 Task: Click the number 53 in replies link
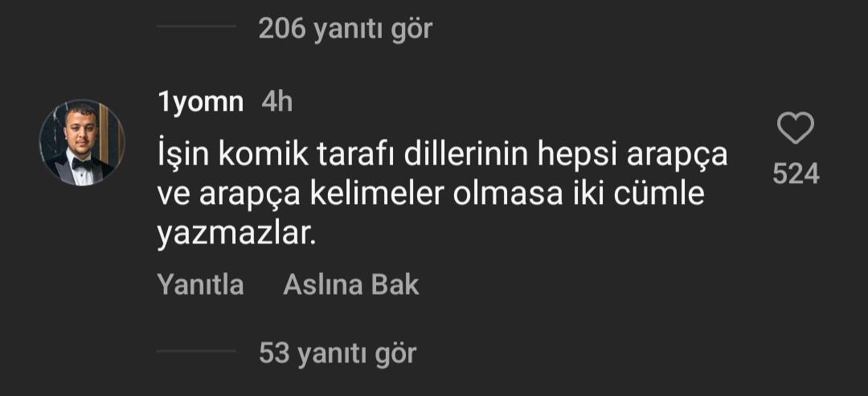[274, 353]
